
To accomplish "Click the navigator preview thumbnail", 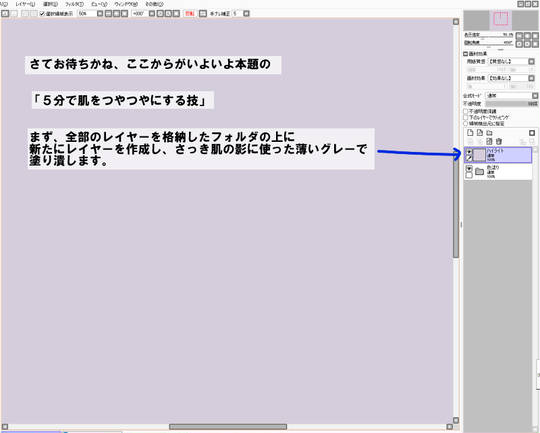I will 500,20.
